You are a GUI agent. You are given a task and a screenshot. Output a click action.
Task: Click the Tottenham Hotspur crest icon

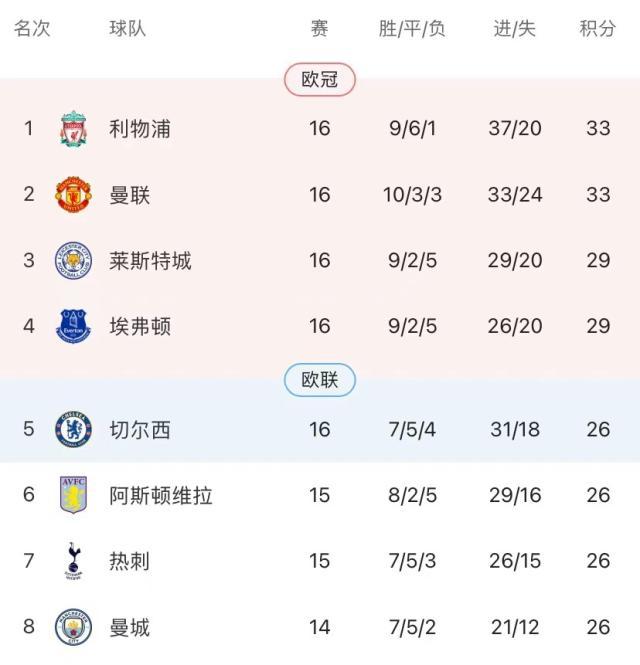(73, 561)
